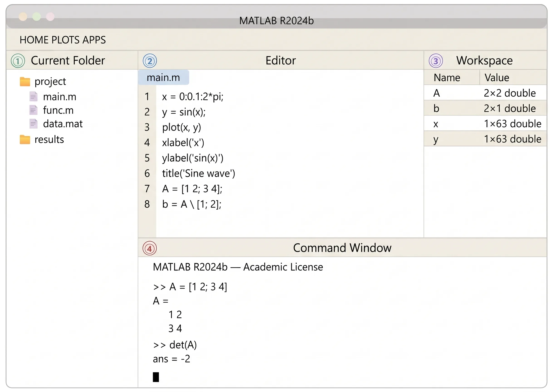Viewport: 552px width, 392px height.
Task: Click the '2×1 double' value cell
Action: point(510,108)
